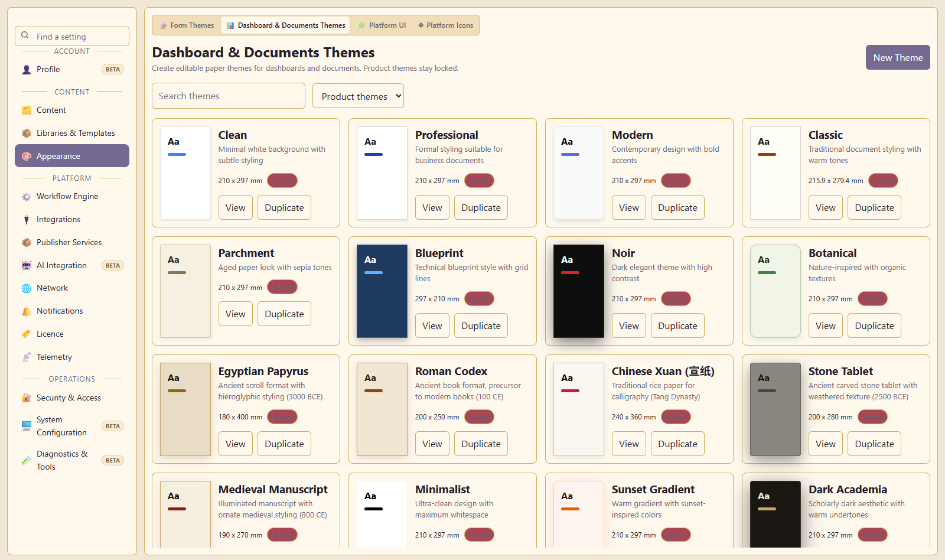This screenshot has height=560, width=945.
Task: Create a theme with the New Theme button
Action: pos(898,57)
